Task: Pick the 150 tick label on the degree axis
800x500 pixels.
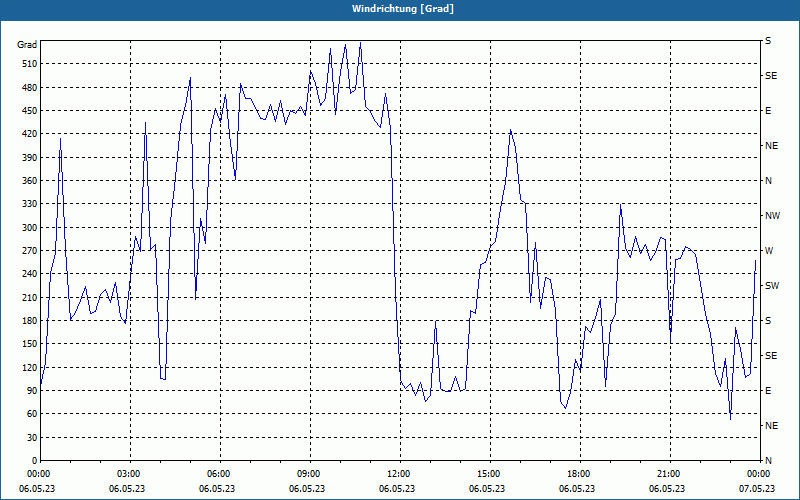Action: [30, 344]
